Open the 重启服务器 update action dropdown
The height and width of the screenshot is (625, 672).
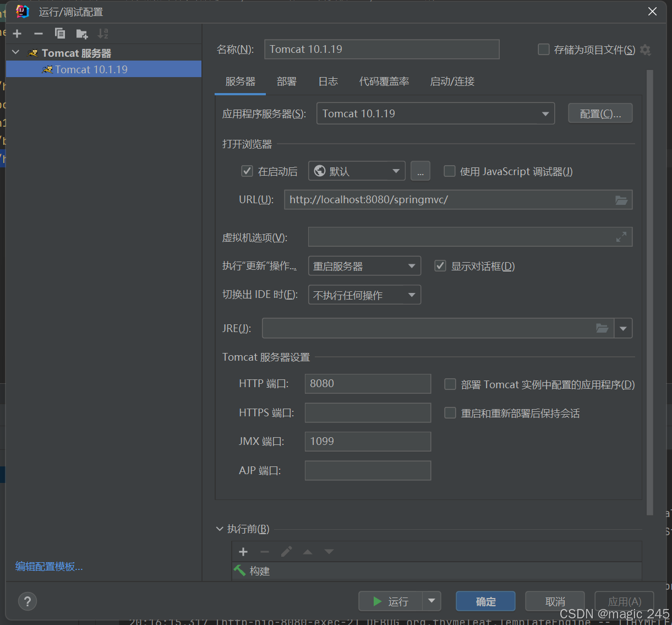[x=364, y=266]
